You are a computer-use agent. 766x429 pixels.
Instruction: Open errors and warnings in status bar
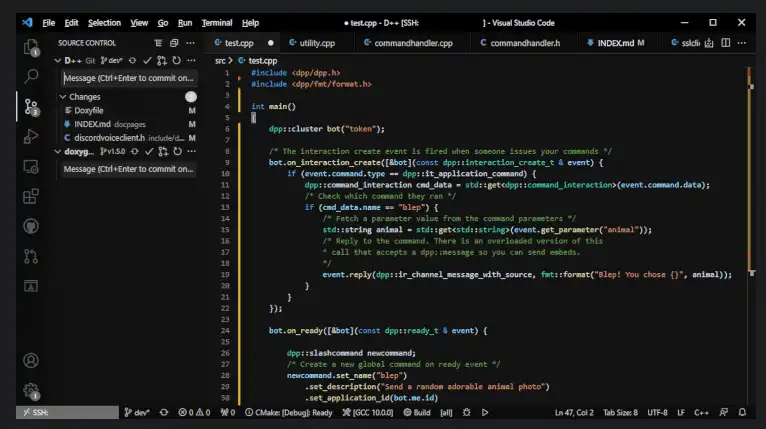(x=194, y=412)
